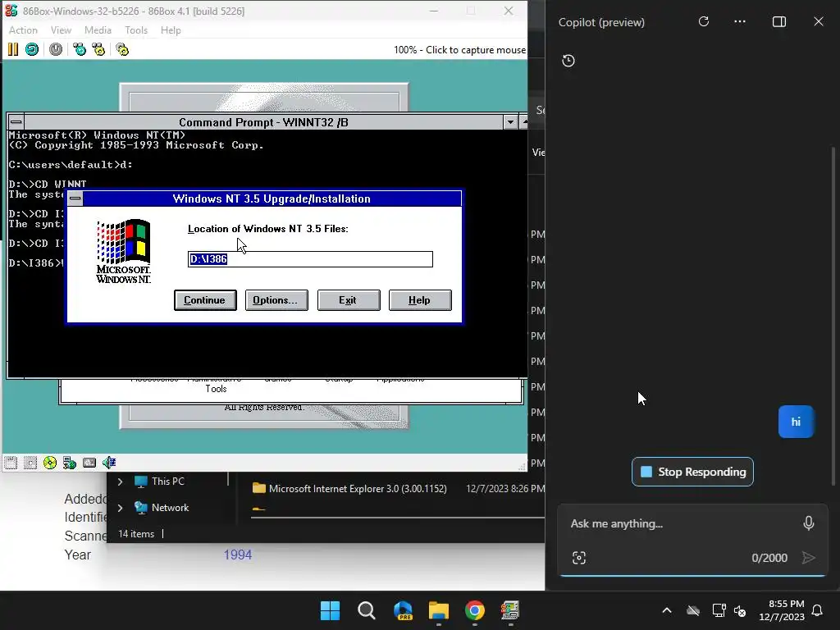Open Copilot chat history icon
840x630 pixels.
(x=568, y=61)
